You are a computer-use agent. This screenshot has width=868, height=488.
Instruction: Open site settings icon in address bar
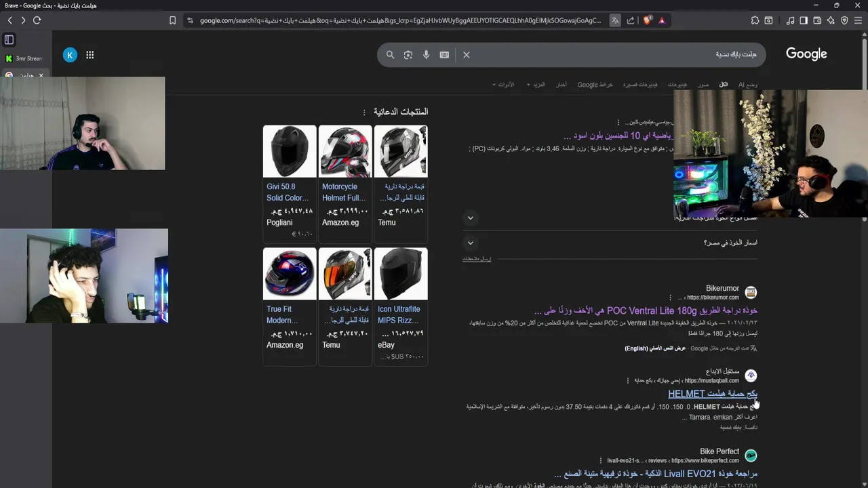(190, 20)
